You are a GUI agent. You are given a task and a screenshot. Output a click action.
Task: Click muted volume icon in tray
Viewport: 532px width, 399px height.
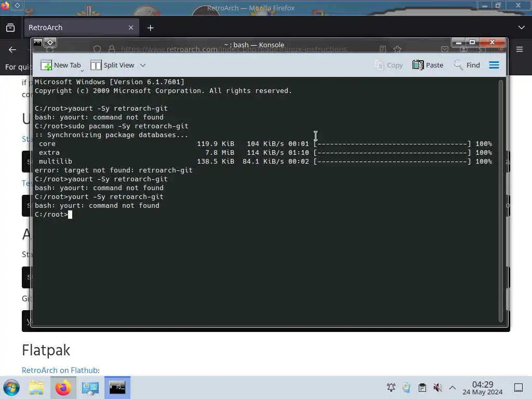point(437,388)
